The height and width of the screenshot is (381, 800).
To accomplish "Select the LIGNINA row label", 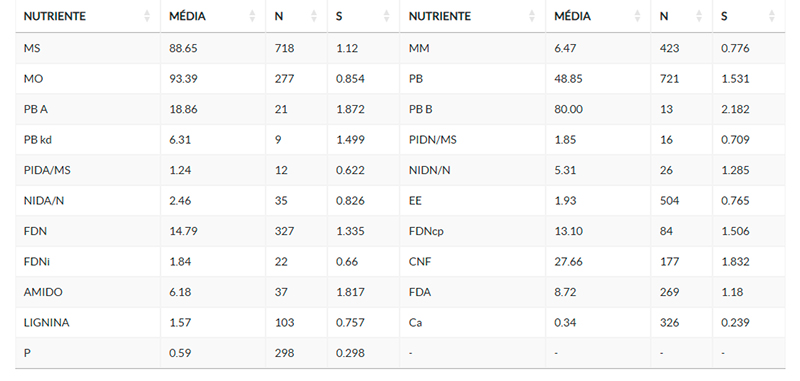I will click(x=46, y=323).
